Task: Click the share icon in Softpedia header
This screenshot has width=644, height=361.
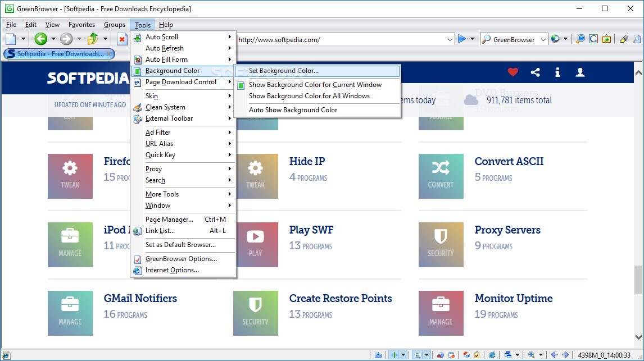Action: pos(535,72)
